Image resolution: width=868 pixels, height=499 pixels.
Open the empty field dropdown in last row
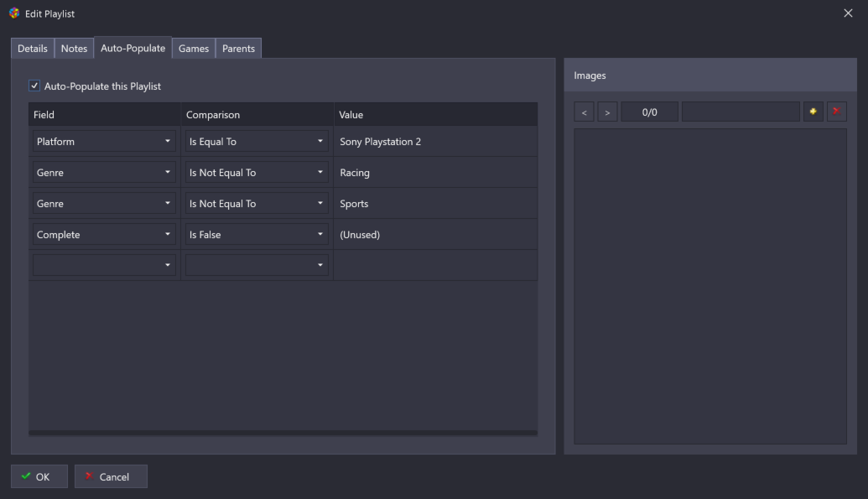104,265
